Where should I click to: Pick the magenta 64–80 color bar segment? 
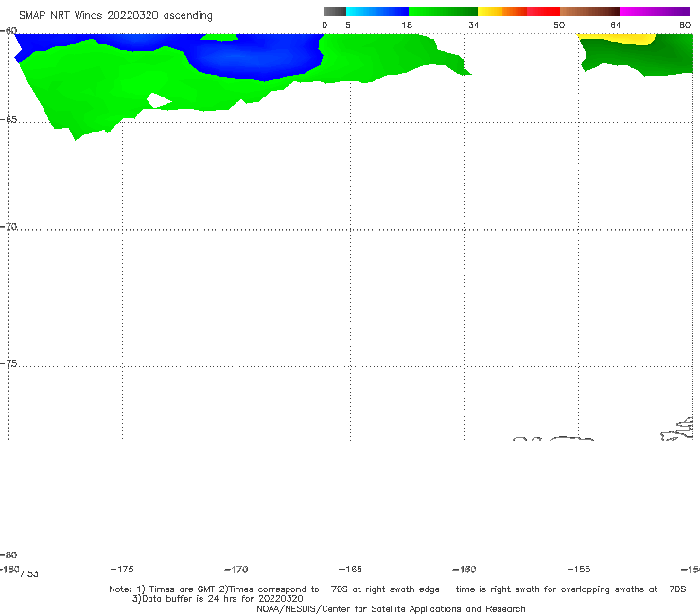655,11
